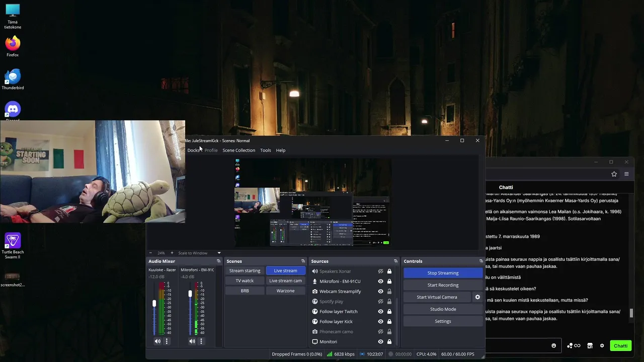Viewport: 644px width, 362px height.
Task: Zoom out the preview with minus icon
Action: coord(150,253)
